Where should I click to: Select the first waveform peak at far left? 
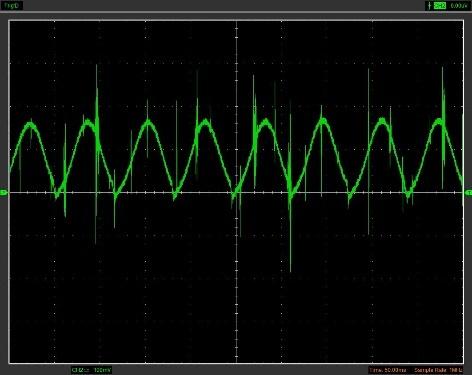[31, 124]
